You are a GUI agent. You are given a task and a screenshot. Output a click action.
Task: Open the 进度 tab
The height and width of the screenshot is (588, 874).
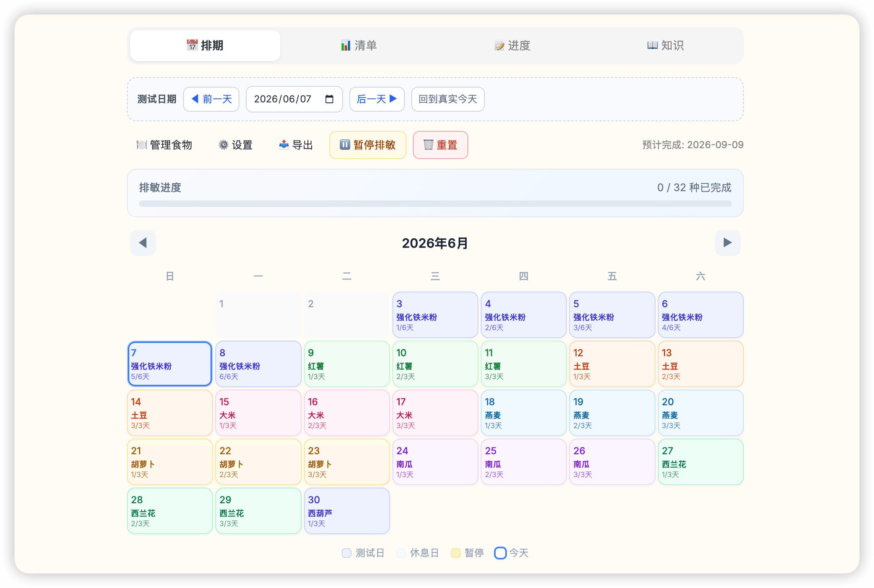pos(512,45)
